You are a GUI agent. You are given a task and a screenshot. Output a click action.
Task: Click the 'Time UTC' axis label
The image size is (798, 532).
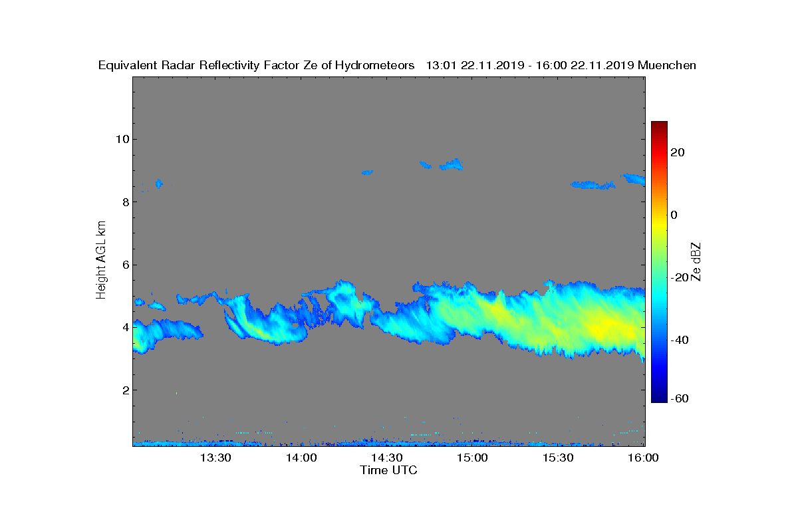(x=389, y=470)
